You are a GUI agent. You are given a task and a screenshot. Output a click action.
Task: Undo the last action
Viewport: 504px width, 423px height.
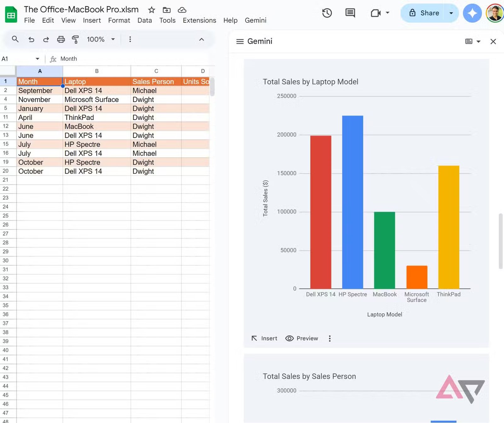31,39
